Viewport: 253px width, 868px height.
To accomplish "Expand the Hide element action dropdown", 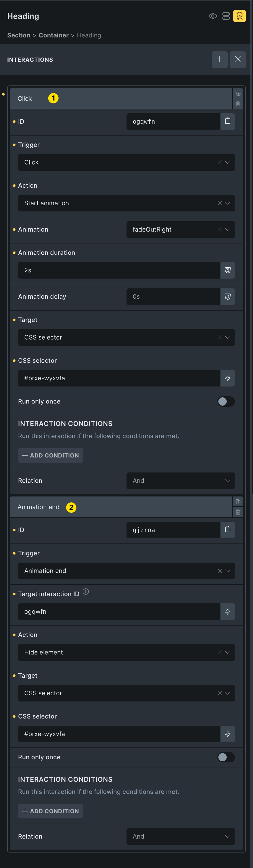I will point(228,652).
